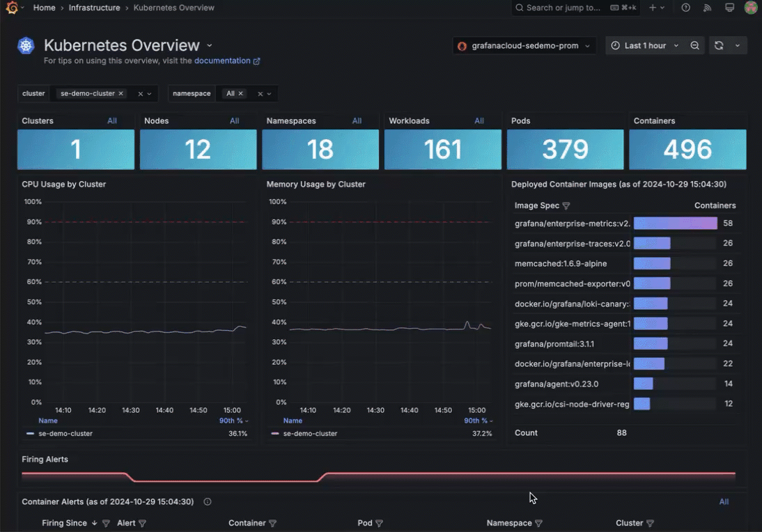Open the help question mark icon
762x532 pixels.
[x=685, y=8]
